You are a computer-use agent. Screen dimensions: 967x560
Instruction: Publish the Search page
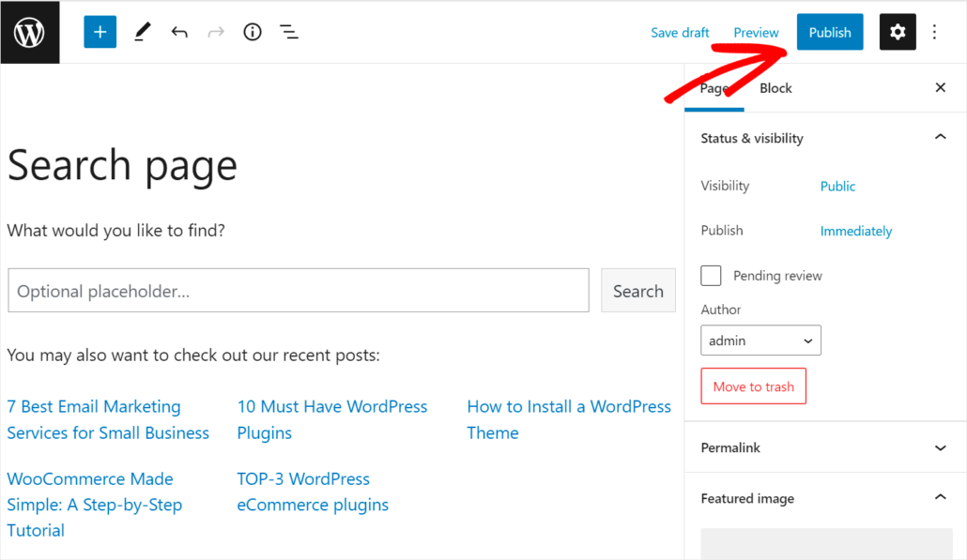pos(829,31)
